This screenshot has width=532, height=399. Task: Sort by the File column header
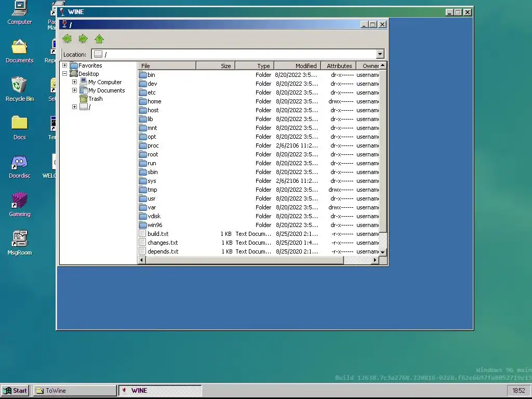pyautogui.click(x=167, y=66)
